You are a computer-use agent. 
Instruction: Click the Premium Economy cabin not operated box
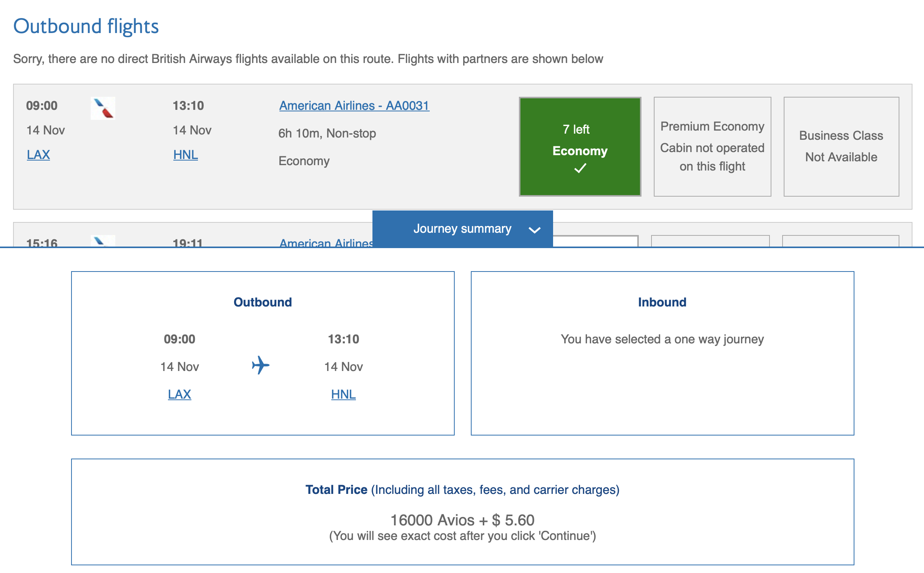pyautogui.click(x=712, y=147)
